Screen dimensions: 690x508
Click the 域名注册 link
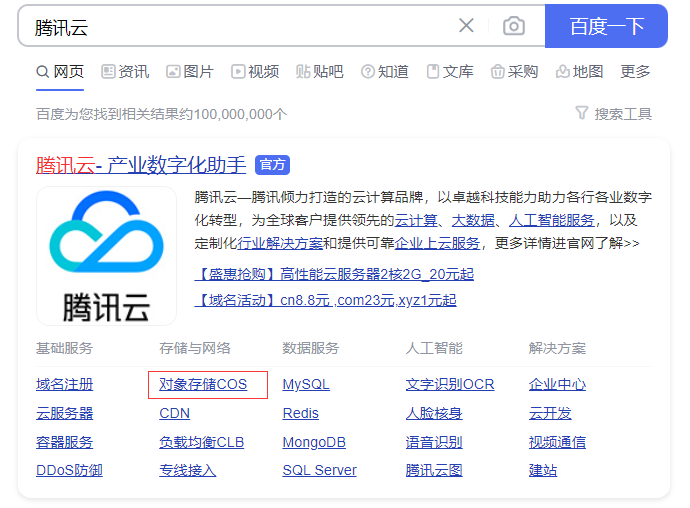[x=65, y=384]
